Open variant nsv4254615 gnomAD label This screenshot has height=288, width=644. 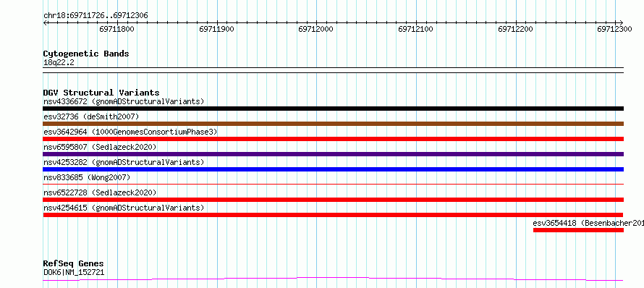(124, 208)
